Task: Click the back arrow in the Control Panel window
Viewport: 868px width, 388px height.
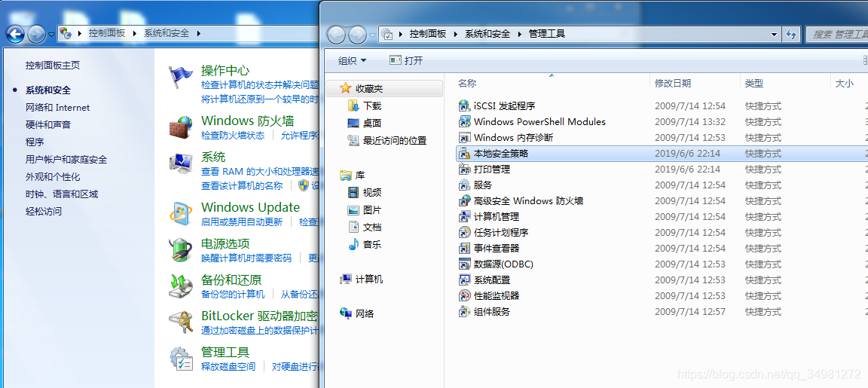Action: point(15,35)
